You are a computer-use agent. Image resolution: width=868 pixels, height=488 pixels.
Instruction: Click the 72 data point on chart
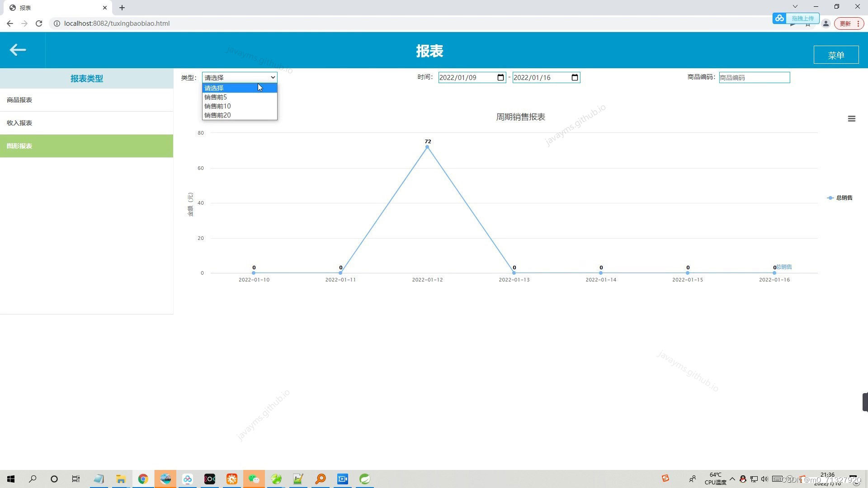427,147
